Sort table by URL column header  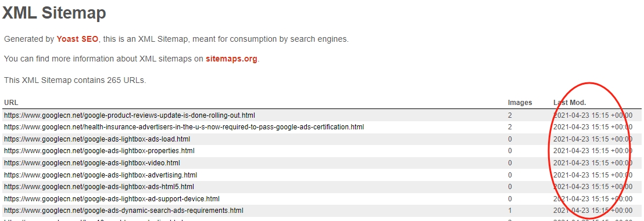(11, 103)
